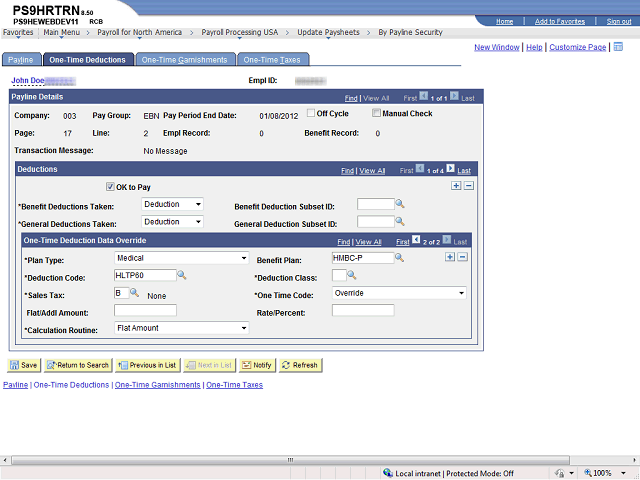Switch to One-Time Garnishments tab

coord(185,60)
